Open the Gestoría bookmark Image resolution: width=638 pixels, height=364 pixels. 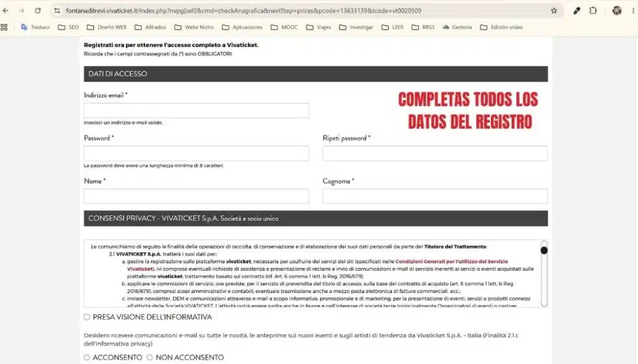coord(457,27)
